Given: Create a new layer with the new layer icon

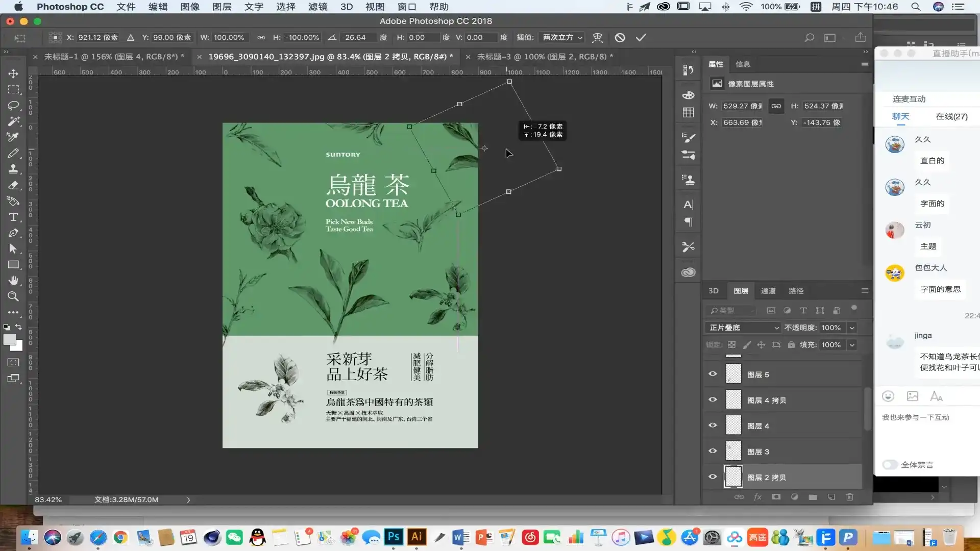Looking at the screenshot, I should pyautogui.click(x=831, y=497).
